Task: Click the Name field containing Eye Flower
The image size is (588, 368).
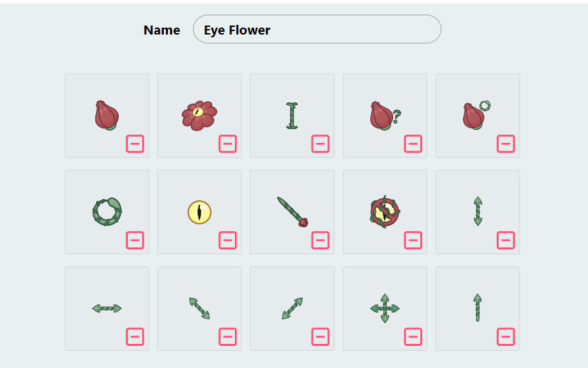Action: point(316,30)
